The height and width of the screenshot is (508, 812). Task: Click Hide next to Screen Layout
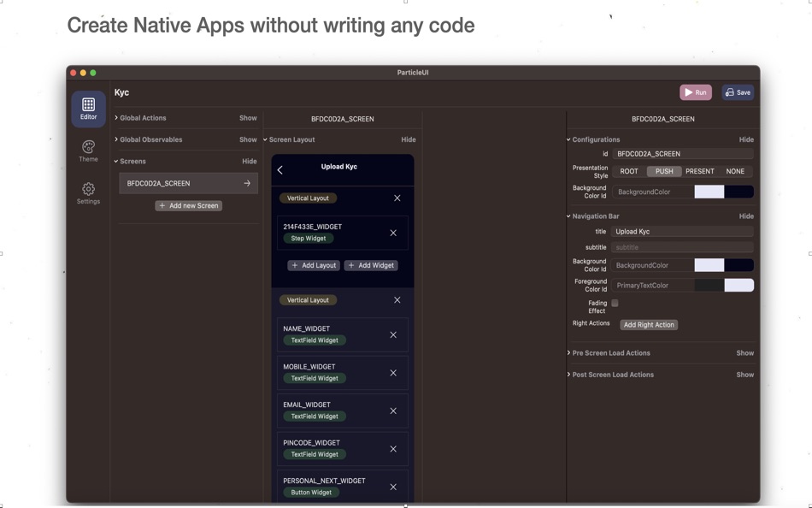(408, 139)
